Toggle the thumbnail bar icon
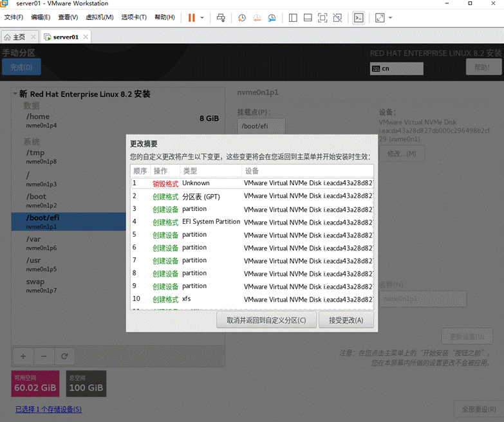Viewport: 504px width, 422px height. (x=308, y=17)
